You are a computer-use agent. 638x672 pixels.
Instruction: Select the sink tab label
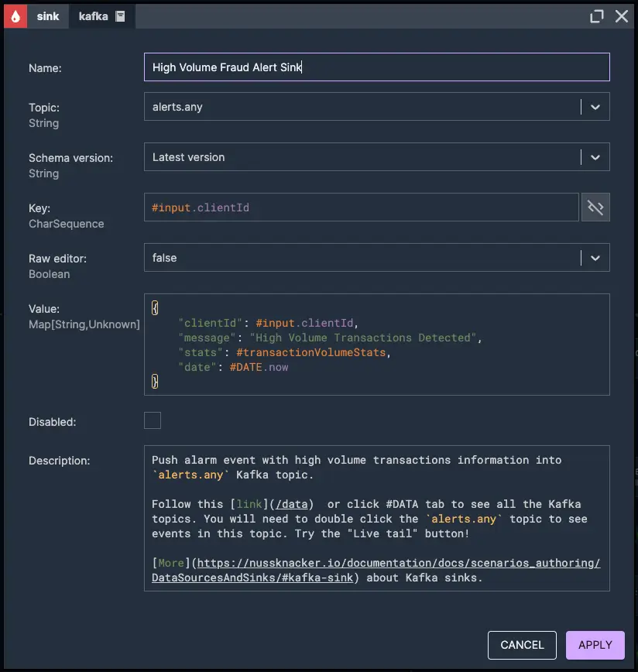click(47, 16)
